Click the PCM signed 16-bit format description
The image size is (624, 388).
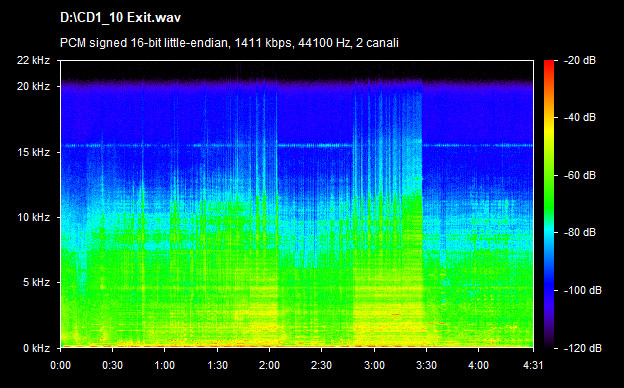229,43
